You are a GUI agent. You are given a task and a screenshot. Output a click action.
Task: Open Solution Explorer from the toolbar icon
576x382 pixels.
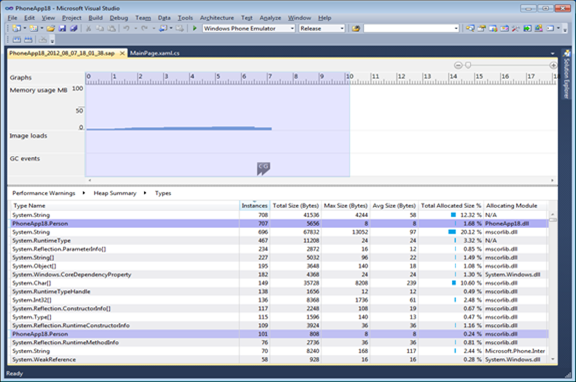470,28
